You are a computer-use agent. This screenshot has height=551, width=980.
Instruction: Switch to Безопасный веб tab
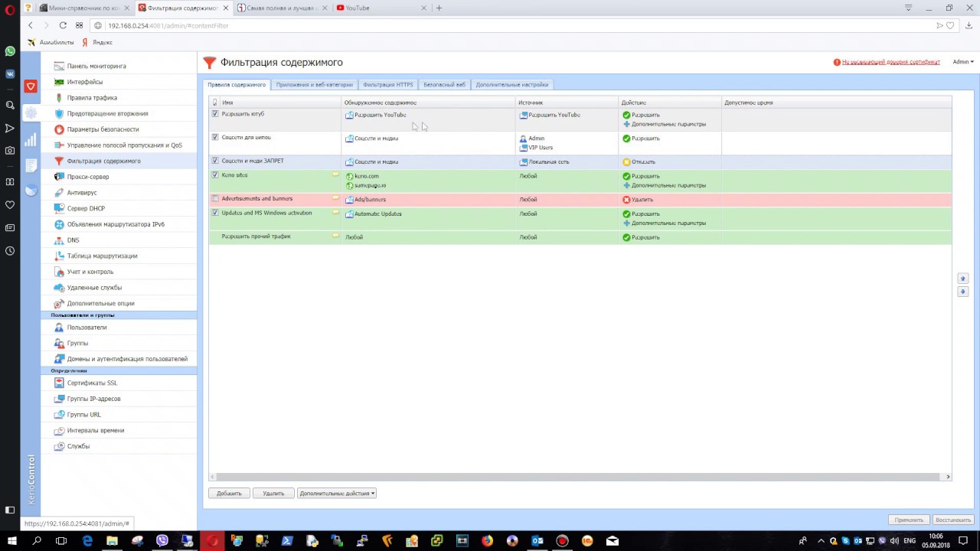pos(444,85)
